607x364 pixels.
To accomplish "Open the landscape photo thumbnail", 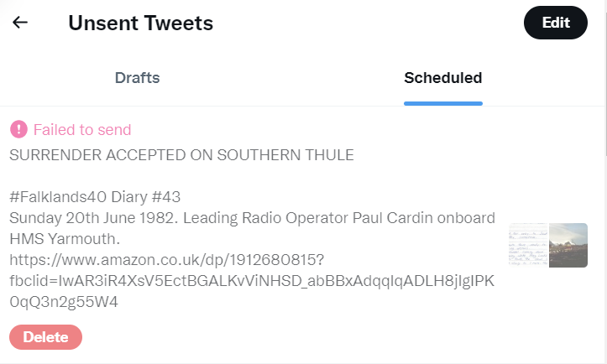I will click(568, 245).
